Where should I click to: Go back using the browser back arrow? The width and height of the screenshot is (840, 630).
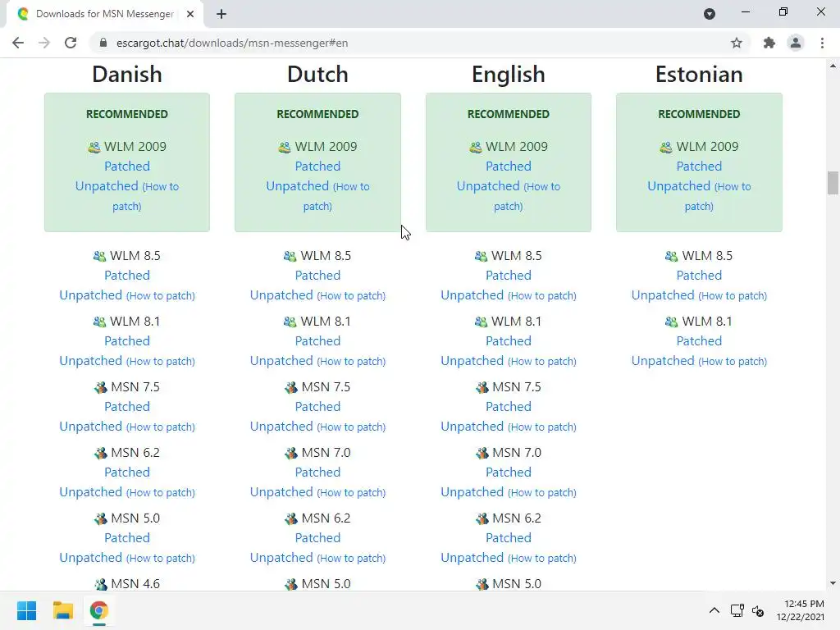pos(18,43)
